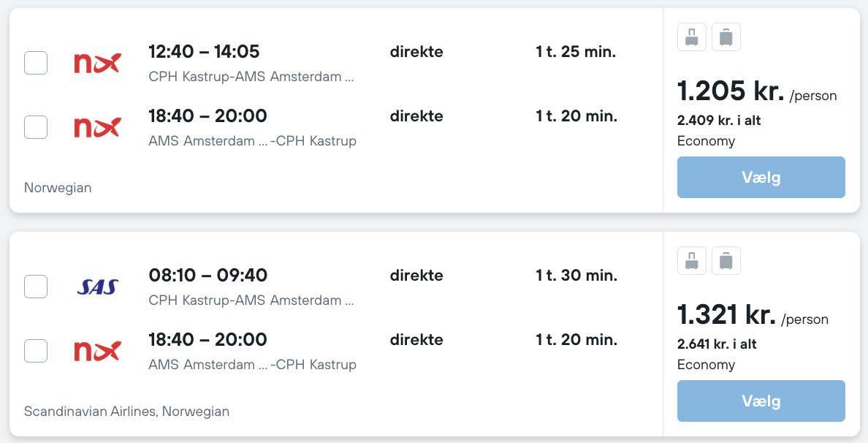
Task: Click Norwegian logo beside 18:40 return in second card
Action: tap(97, 351)
